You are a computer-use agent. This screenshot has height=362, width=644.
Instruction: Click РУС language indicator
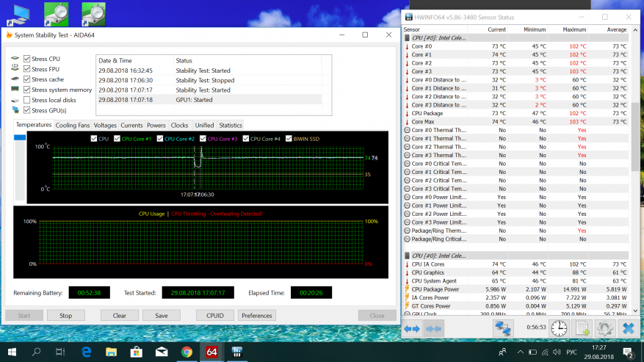click(x=571, y=352)
